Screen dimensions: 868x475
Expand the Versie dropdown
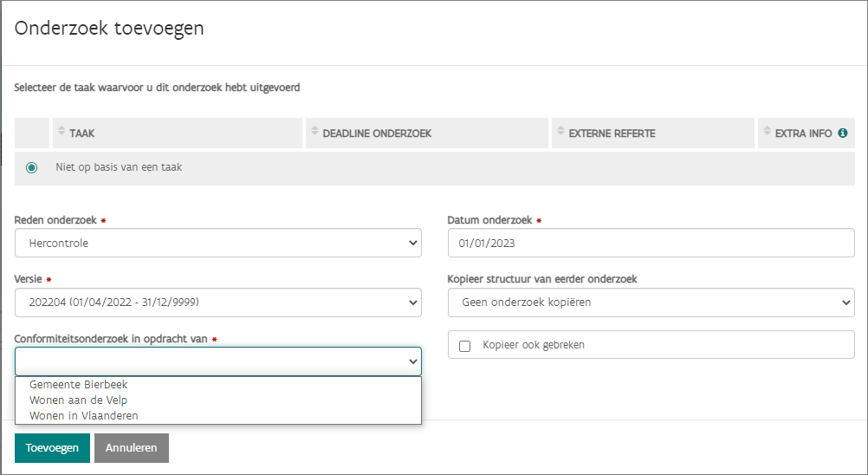(217, 303)
